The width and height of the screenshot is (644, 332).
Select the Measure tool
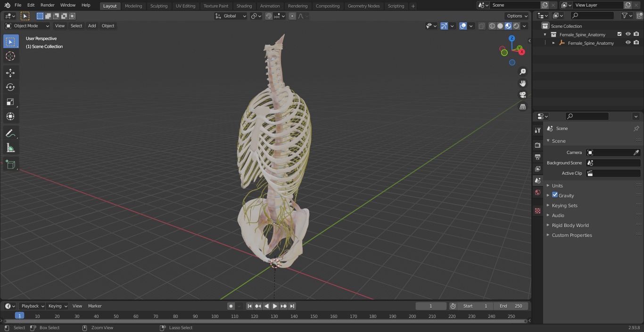point(10,148)
